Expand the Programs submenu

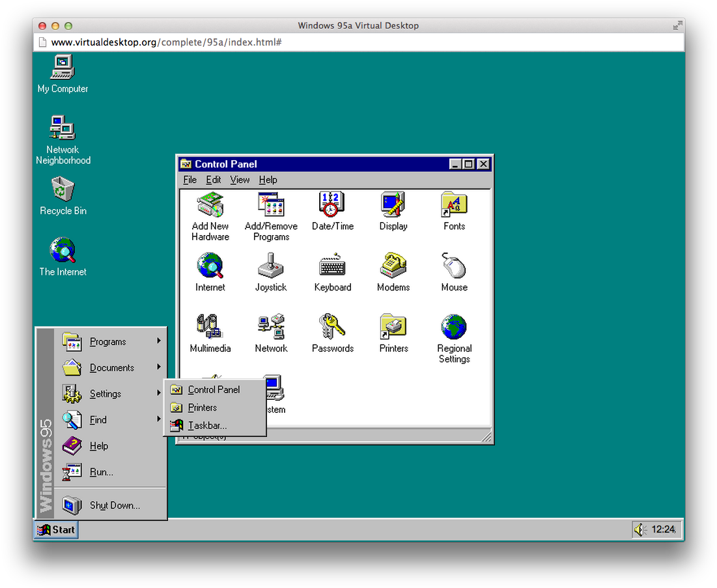pyautogui.click(x=108, y=341)
